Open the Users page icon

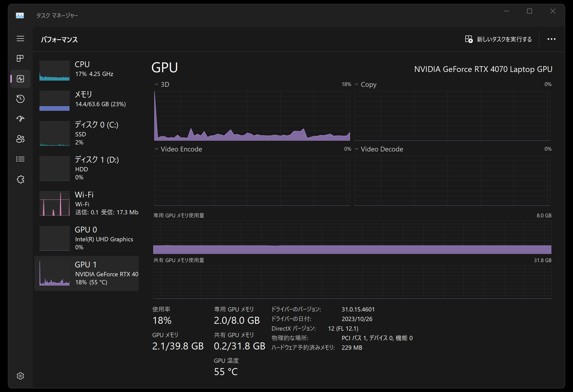click(x=20, y=139)
